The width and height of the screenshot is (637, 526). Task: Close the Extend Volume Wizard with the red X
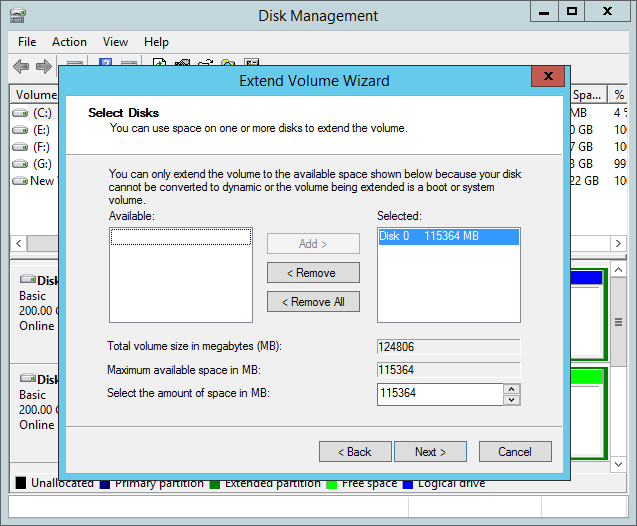click(548, 76)
